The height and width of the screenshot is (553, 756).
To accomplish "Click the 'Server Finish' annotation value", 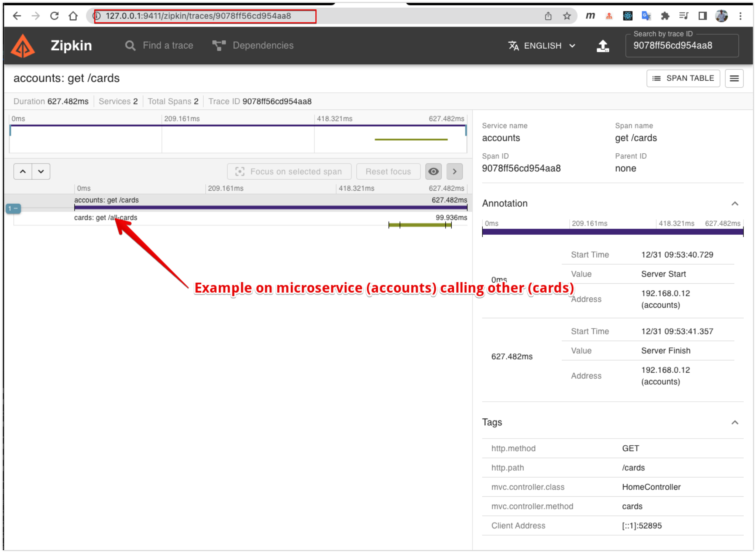I will pos(666,351).
